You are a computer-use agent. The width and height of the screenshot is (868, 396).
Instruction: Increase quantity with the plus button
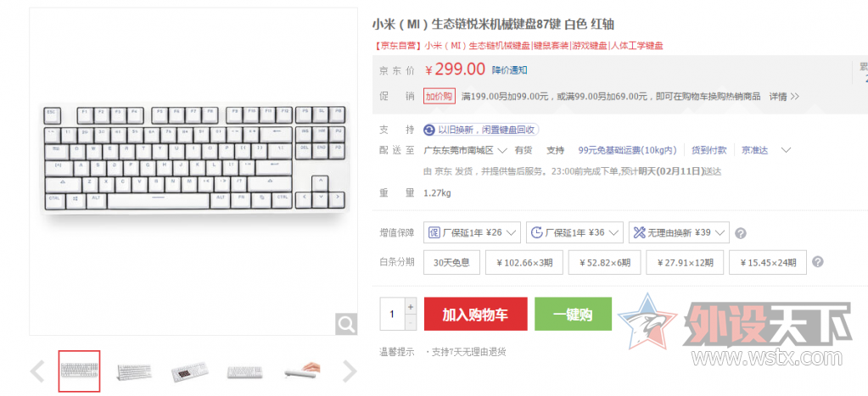pyautogui.click(x=410, y=306)
